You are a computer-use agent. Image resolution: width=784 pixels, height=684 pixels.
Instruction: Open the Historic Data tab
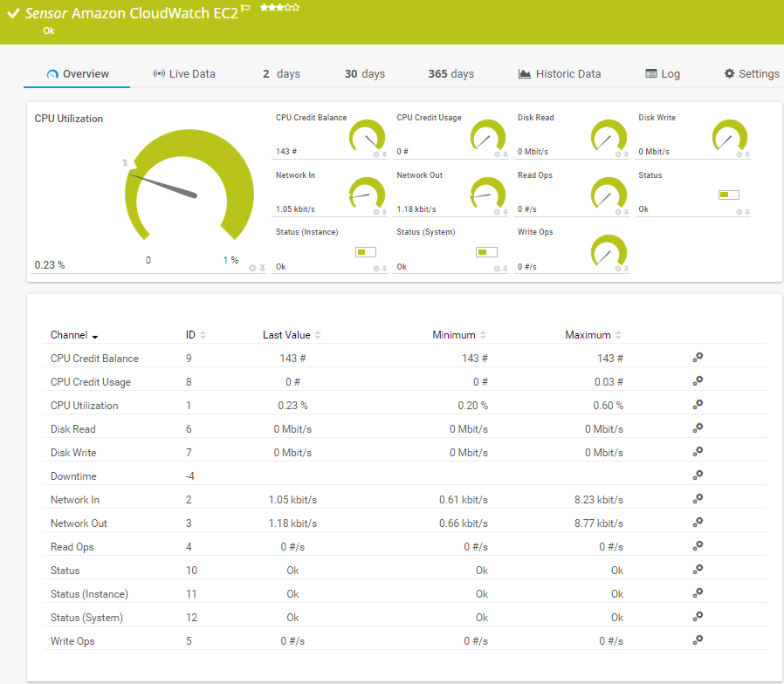(560, 74)
